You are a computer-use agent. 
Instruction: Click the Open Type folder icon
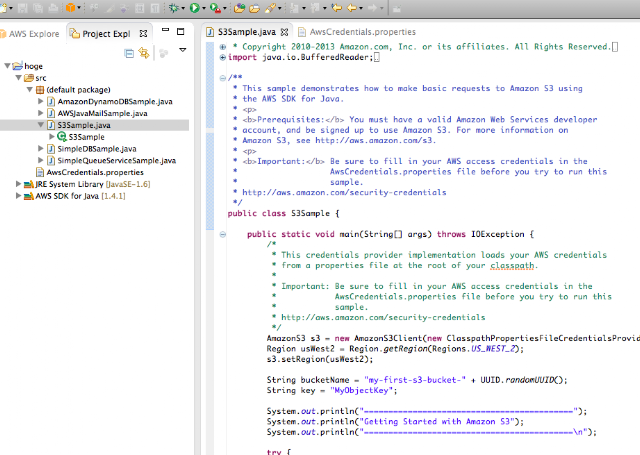click(x=239, y=8)
